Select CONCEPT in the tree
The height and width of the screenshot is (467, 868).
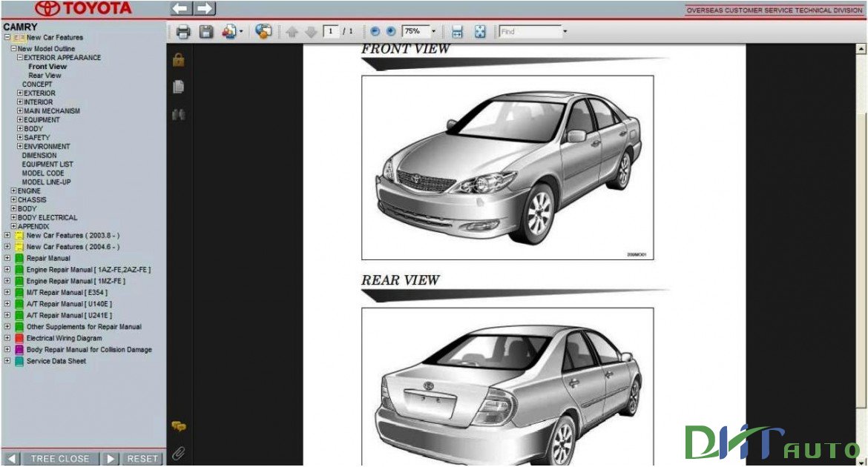[37, 84]
